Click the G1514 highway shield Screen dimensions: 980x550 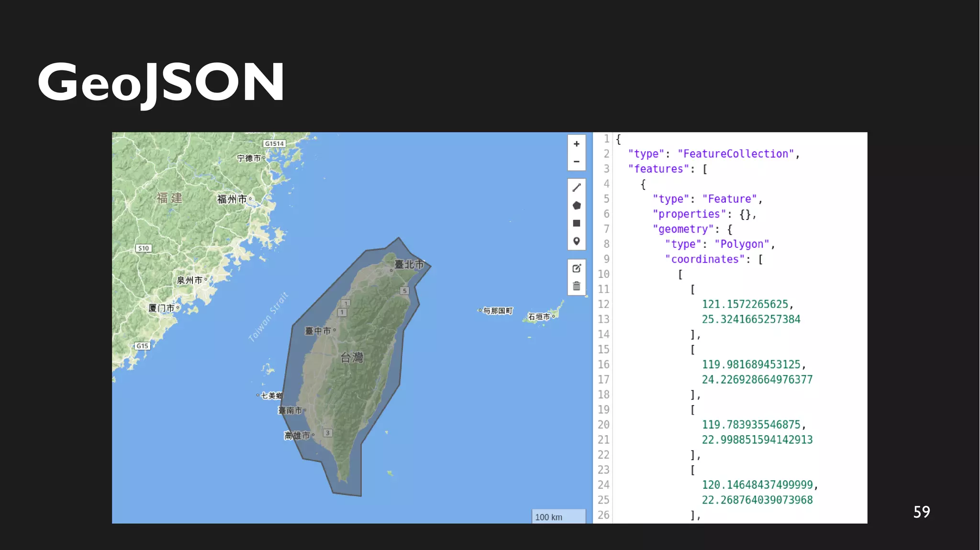274,143
